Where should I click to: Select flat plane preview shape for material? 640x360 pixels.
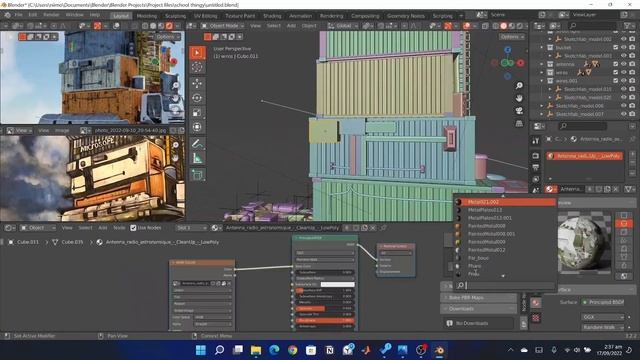pyautogui.click(x=624, y=215)
